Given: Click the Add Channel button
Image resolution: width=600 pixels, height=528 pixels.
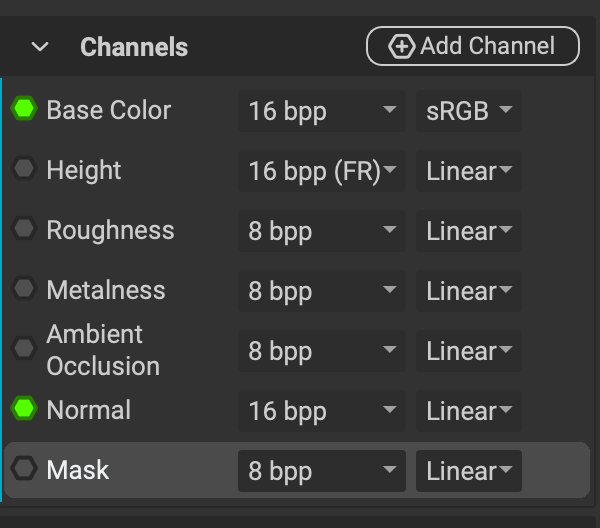Looking at the screenshot, I should pyautogui.click(x=472, y=46).
